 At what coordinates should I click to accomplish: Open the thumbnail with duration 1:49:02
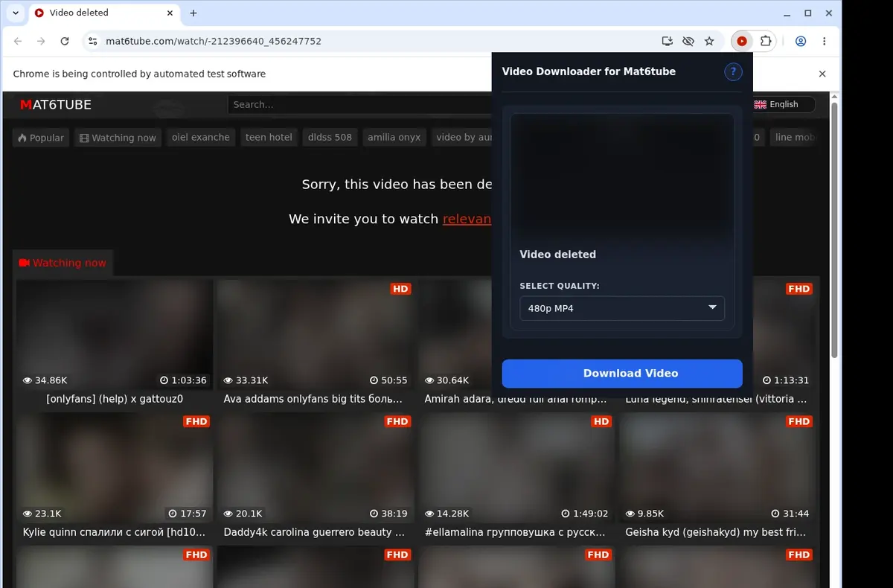click(516, 467)
